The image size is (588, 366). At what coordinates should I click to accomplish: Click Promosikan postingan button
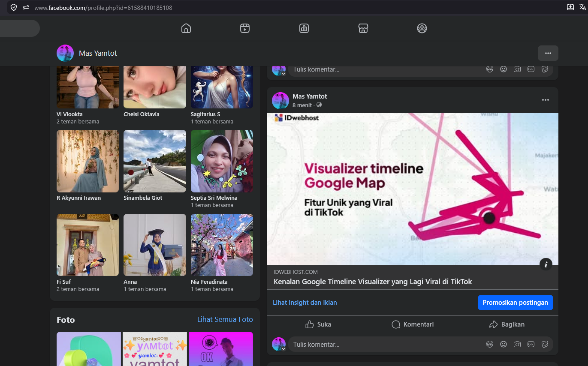click(x=516, y=303)
